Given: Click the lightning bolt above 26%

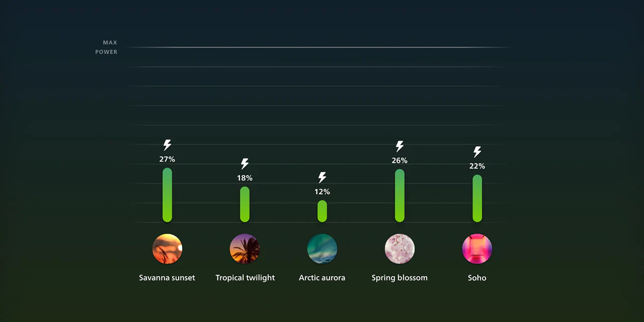Looking at the screenshot, I should coord(399,146).
